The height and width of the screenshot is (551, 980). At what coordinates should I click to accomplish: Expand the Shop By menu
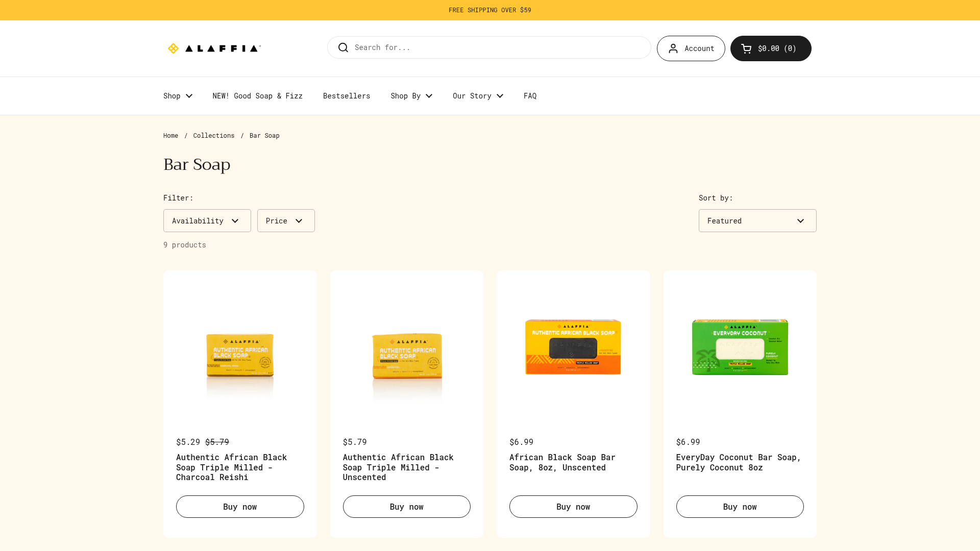[x=411, y=96]
